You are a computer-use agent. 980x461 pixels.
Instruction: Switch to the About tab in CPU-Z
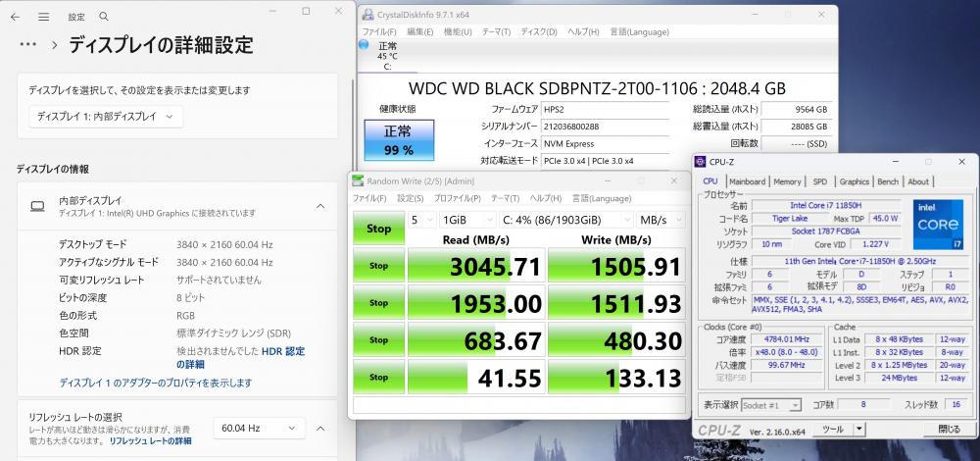[918, 181]
